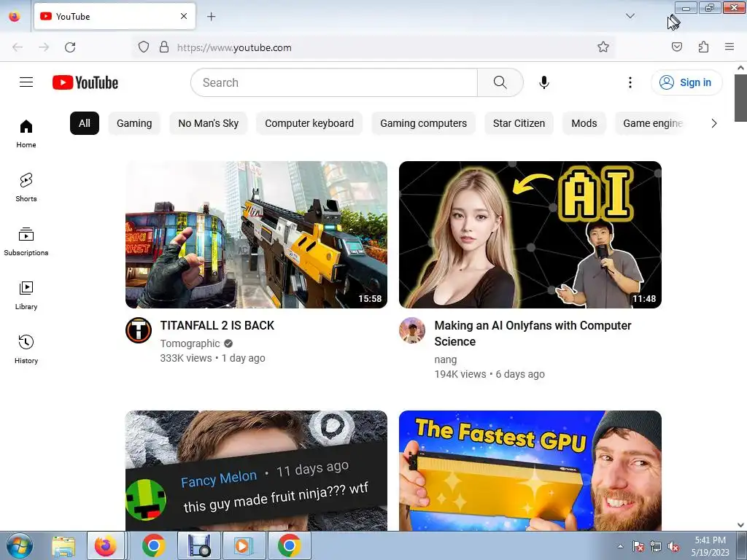Show hidden system tray icons
This screenshot has height=560, width=747.
pos(620,546)
